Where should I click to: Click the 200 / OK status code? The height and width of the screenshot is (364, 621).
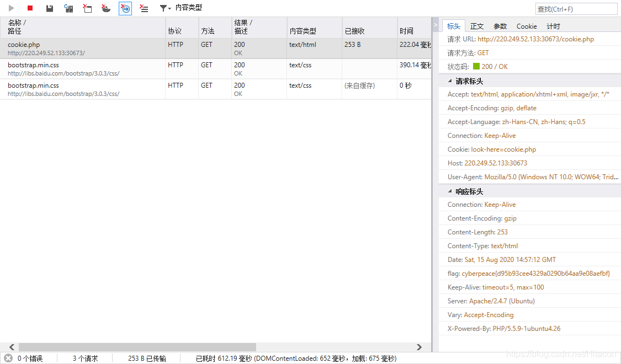coord(495,67)
